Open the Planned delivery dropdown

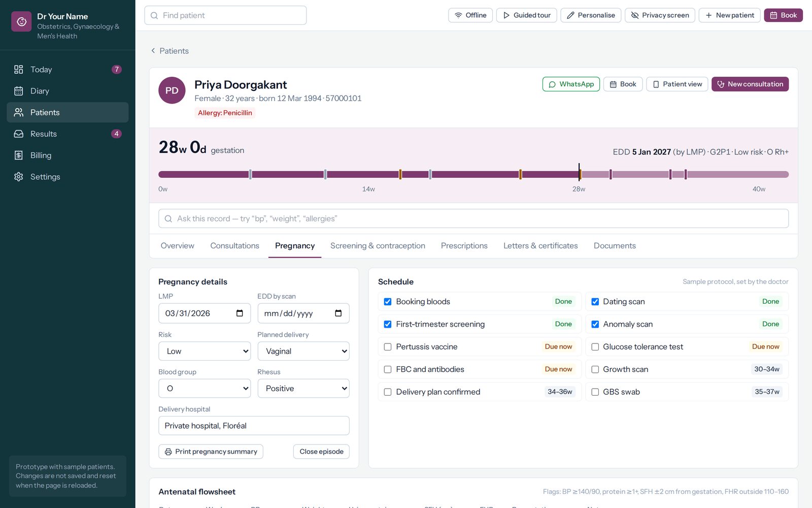[x=303, y=351]
